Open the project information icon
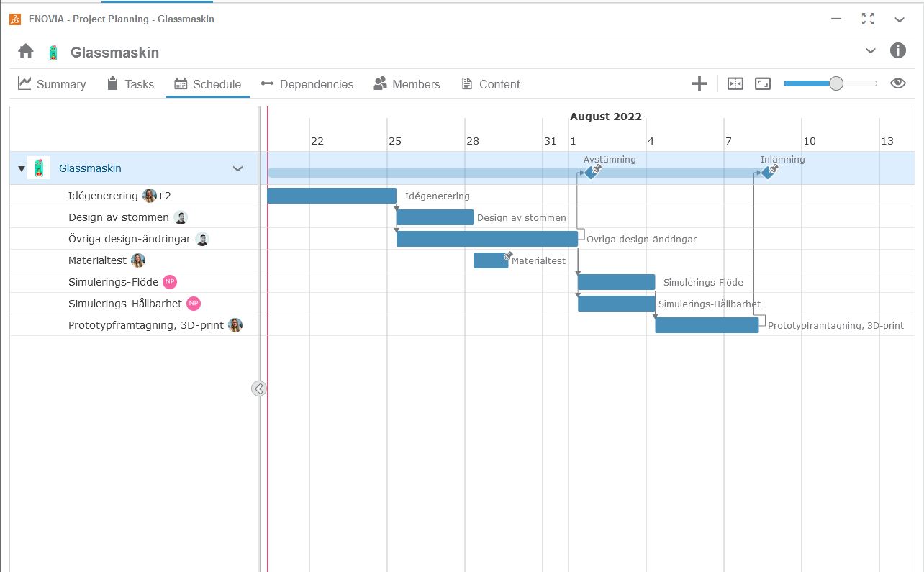The width and height of the screenshot is (924, 572). 897,51
